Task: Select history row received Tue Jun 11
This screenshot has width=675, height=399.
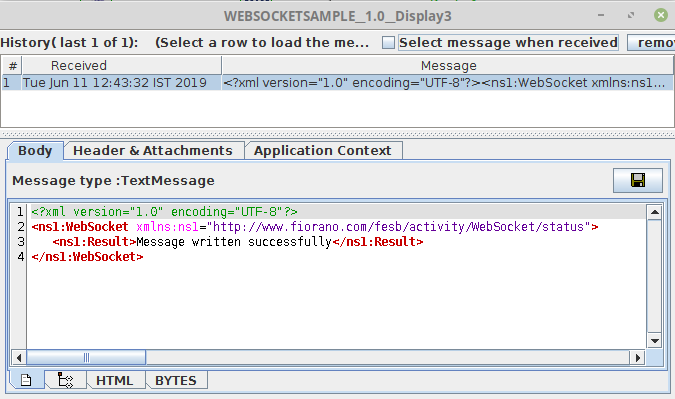Action: click(337, 83)
